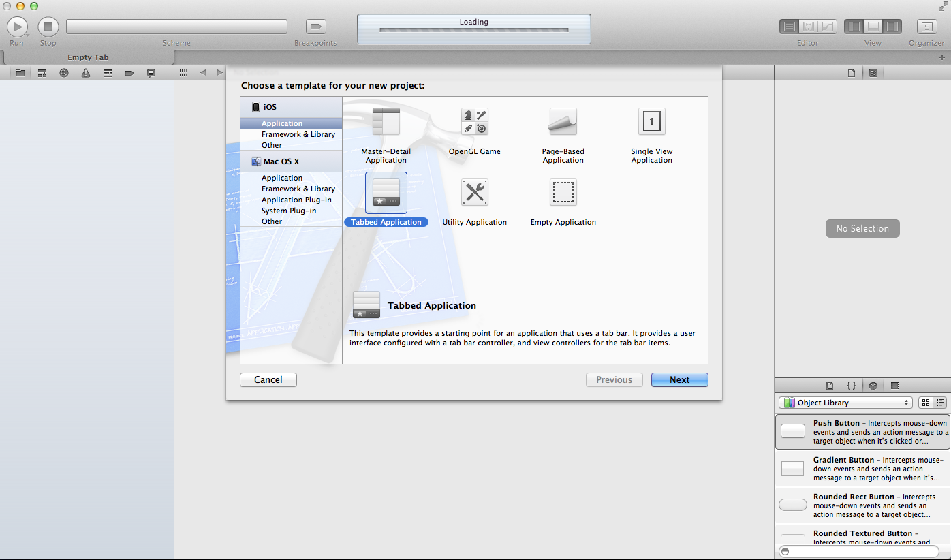Choose the OpenGL Game template
Viewport: 951px width, 560px height.
pyautogui.click(x=475, y=131)
